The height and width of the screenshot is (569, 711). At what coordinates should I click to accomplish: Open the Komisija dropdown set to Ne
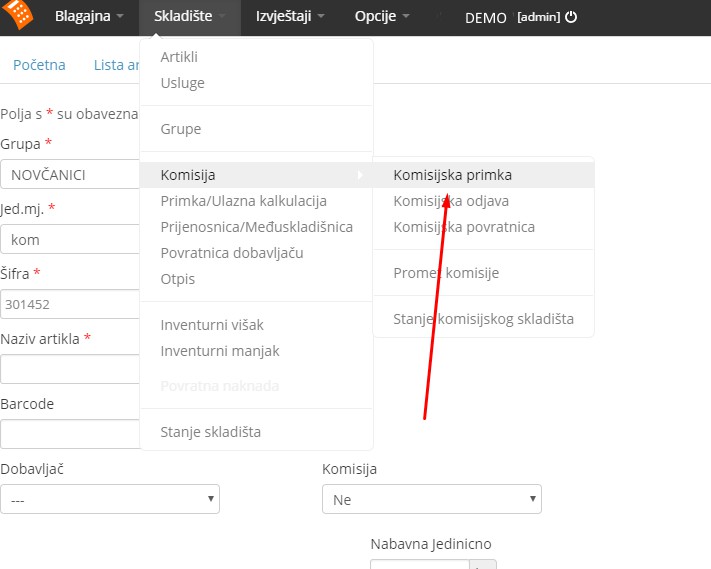click(x=432, y=499)
